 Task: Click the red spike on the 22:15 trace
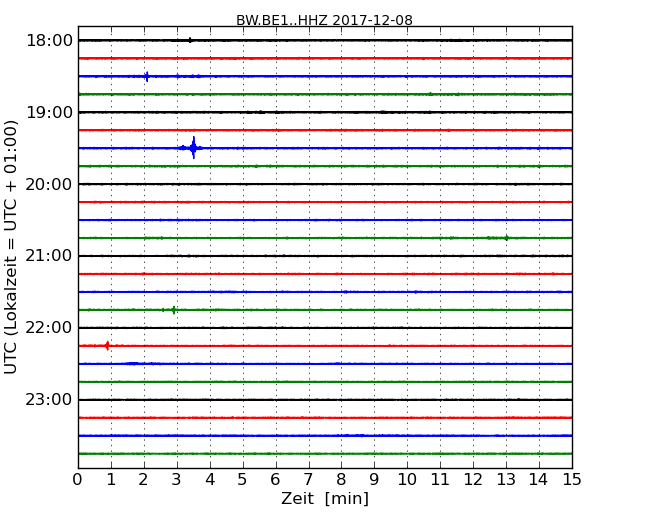tap(107, 345)
